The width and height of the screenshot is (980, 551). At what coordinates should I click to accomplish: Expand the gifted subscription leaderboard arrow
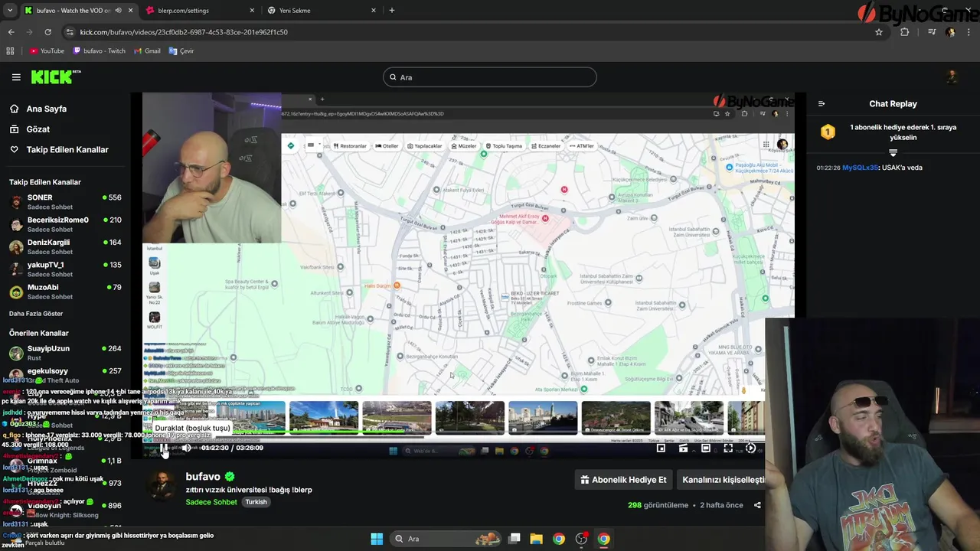(893, 153)
